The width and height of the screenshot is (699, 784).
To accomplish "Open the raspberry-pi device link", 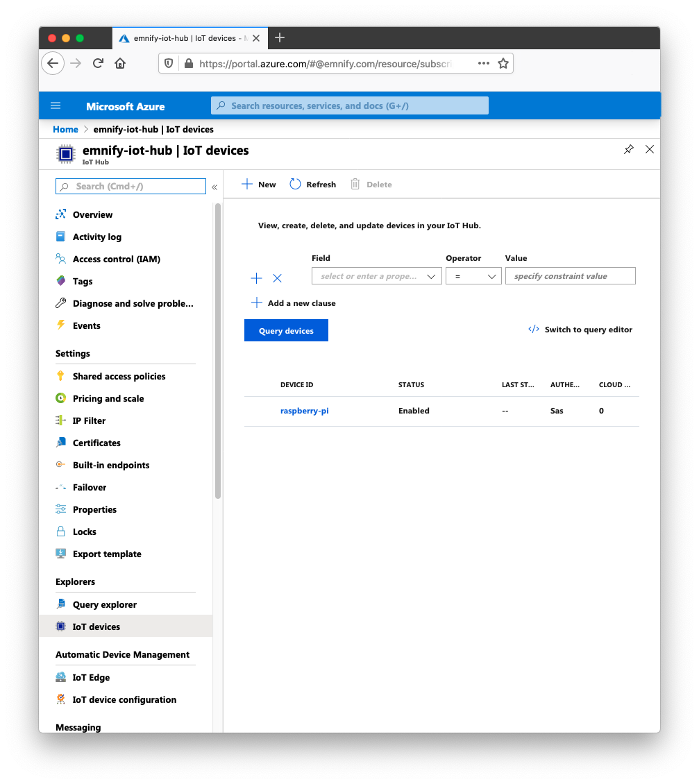I will [x=304, y=411].
